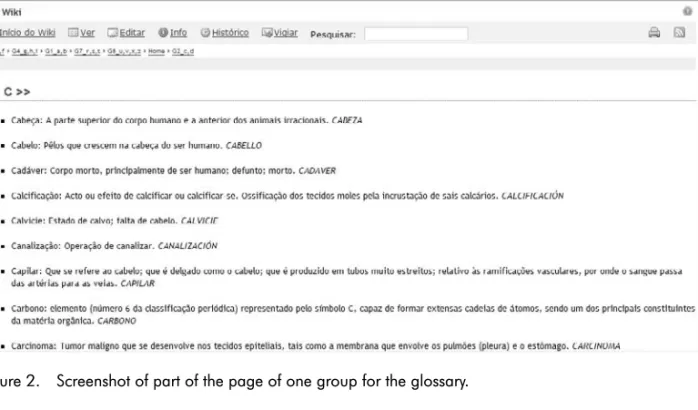
Task: Go to breadcrumb page G4_g,h,i
Action: (x=24, y=51)
